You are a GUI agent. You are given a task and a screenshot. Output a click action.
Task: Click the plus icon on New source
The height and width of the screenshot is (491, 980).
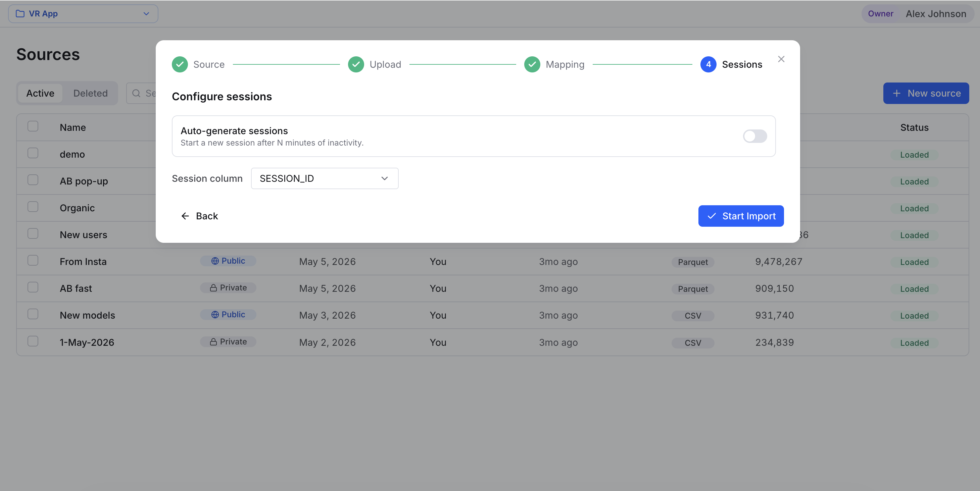[897, 93]
